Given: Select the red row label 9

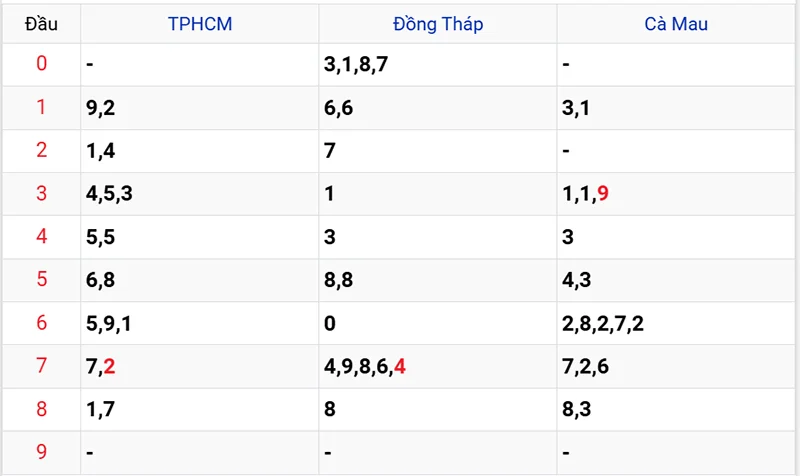Looking at the screenshot, I should (x=41, y=452).
